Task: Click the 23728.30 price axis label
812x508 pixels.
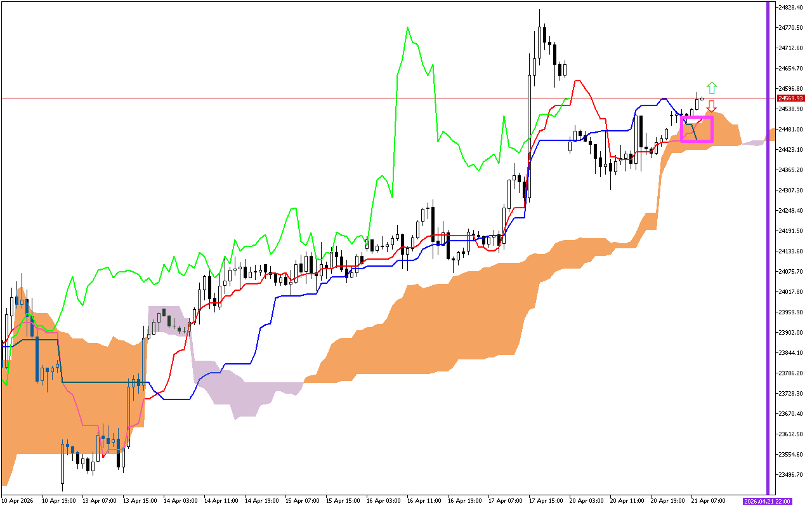Action: (x=791, y=394)
